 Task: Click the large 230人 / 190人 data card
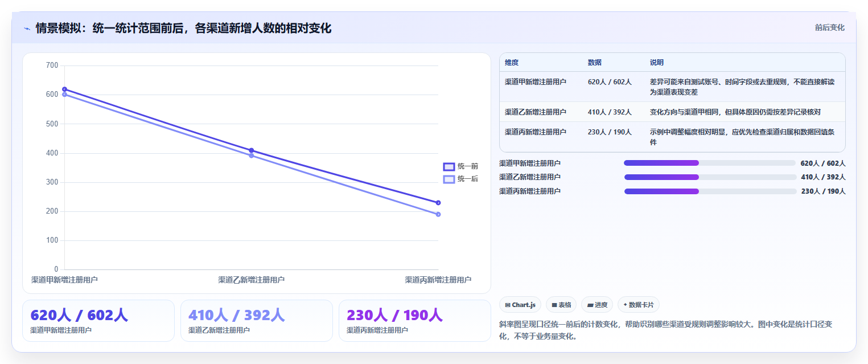point(414,321)
